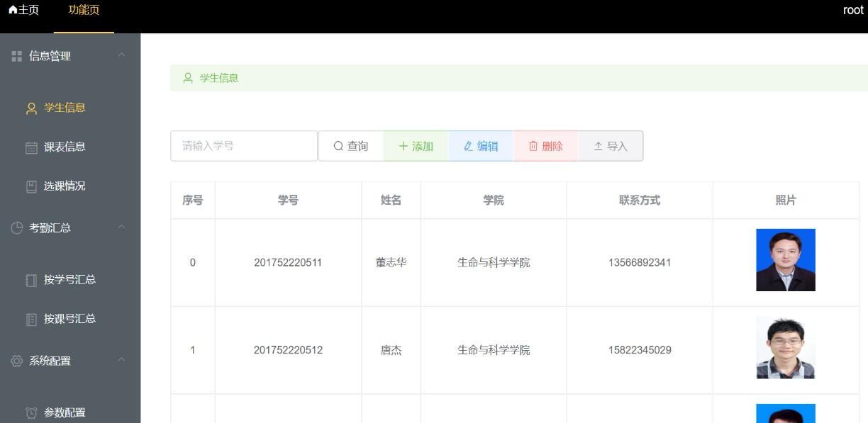868x423 pixels.
Task: Collapse the 考勤汇总 section chevron
Action: click(121, 227)
